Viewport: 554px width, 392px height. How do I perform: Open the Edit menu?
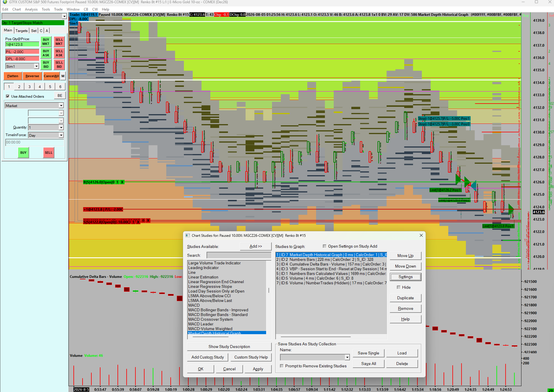coord(5,9)
